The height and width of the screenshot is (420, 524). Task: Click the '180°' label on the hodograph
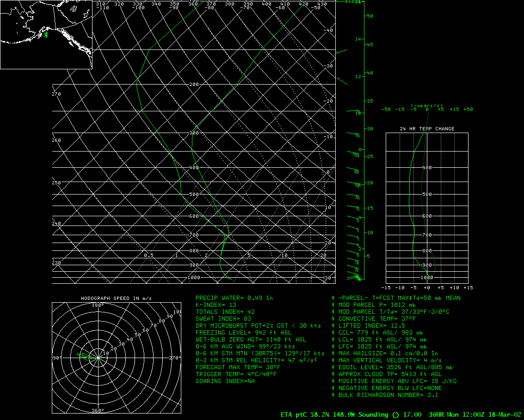98,305
